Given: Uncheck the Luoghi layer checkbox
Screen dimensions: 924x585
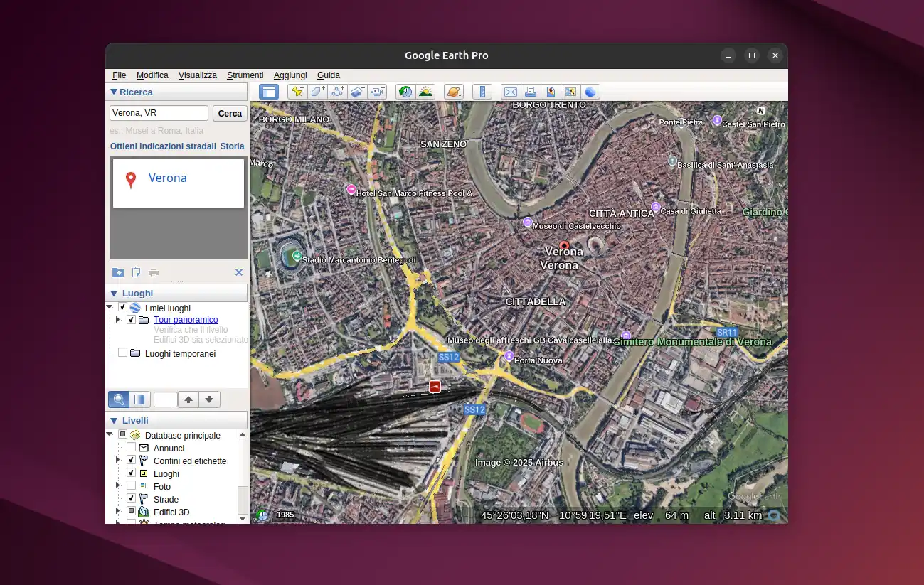Looking at the screenshot, I should [132, 473].
